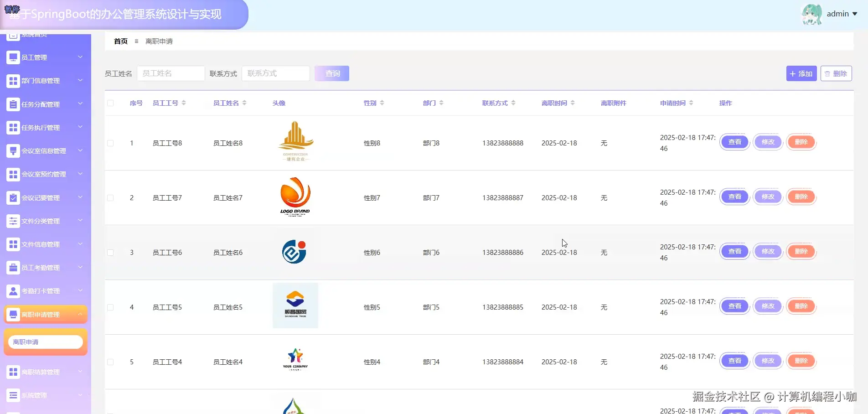Check the box for row 员工工号7

pyautogui.click(x=110, y=198)
